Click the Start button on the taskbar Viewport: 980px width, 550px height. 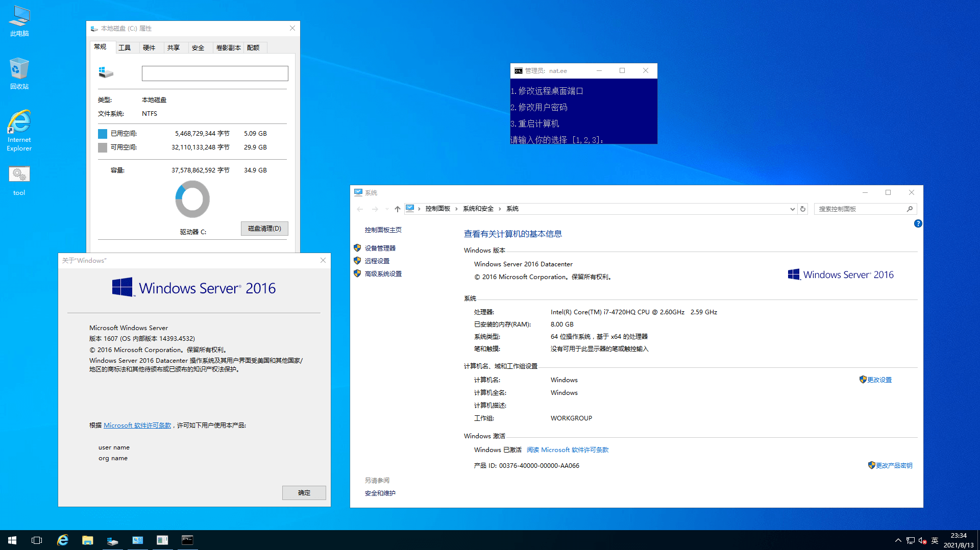coord(12,540)
